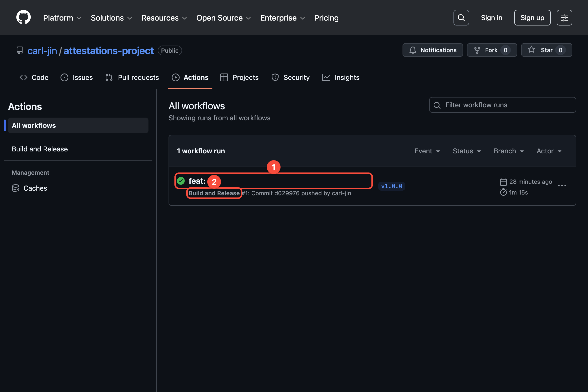This screenshot has height=392, width=588.
Task: Click the GitHub logo icon
Action: click(23, 17)
